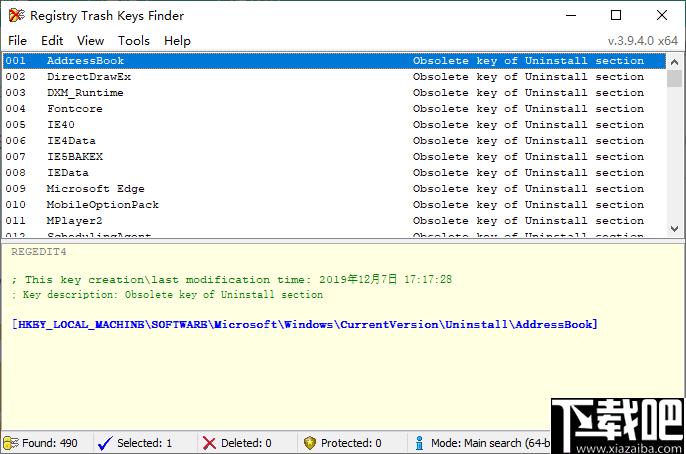Viewport: 686px width, 454px height.
Task: Maximize the Registry Trash Keys Finder window
Action: 615,16
